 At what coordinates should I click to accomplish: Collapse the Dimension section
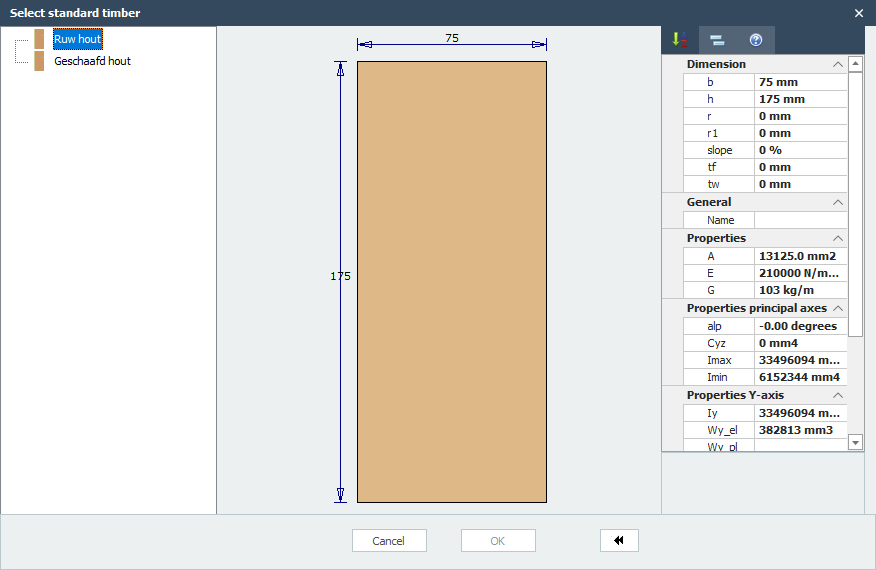click(837, 65)
